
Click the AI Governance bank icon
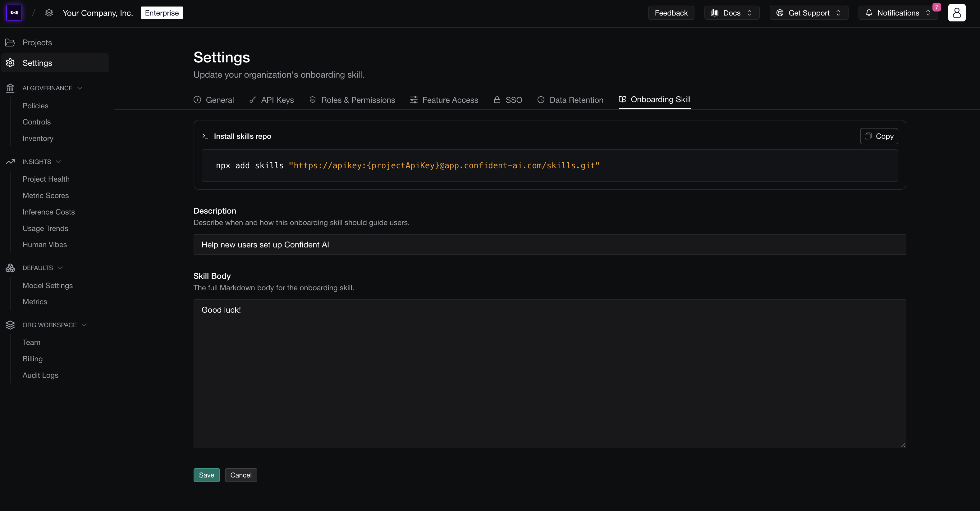pos(10,88)
